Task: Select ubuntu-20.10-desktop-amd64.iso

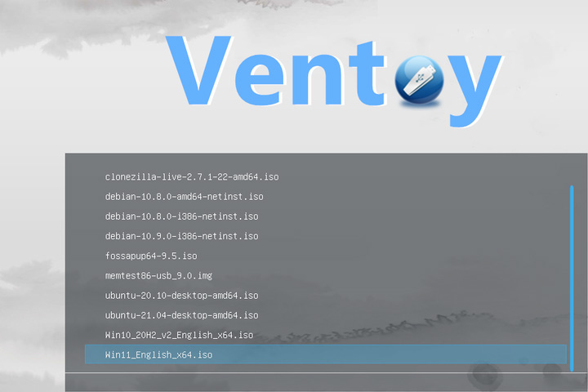Action: [x=181, y=296]
